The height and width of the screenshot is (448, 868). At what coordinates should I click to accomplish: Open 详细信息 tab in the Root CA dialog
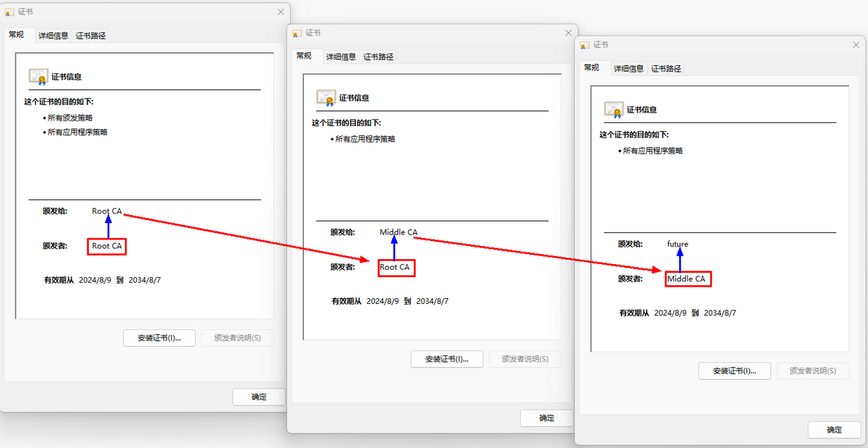(54, 35)
